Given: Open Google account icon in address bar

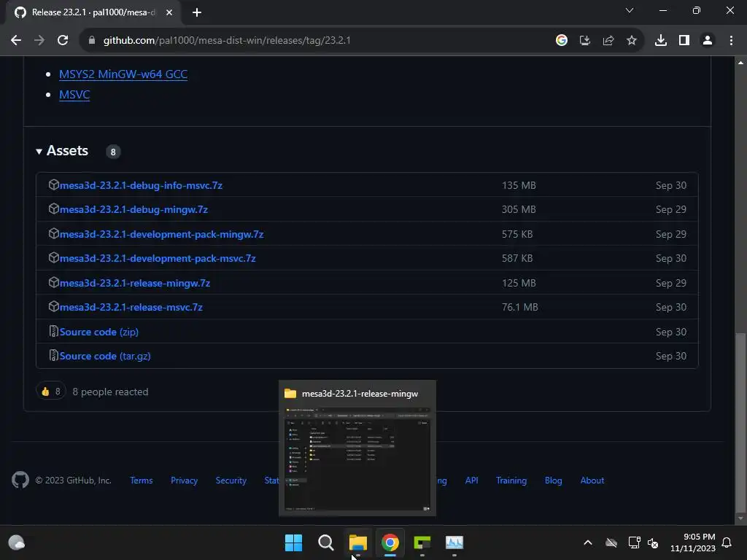Looking at the screenshot, I should pyautogui.click(x=562, y=41).
